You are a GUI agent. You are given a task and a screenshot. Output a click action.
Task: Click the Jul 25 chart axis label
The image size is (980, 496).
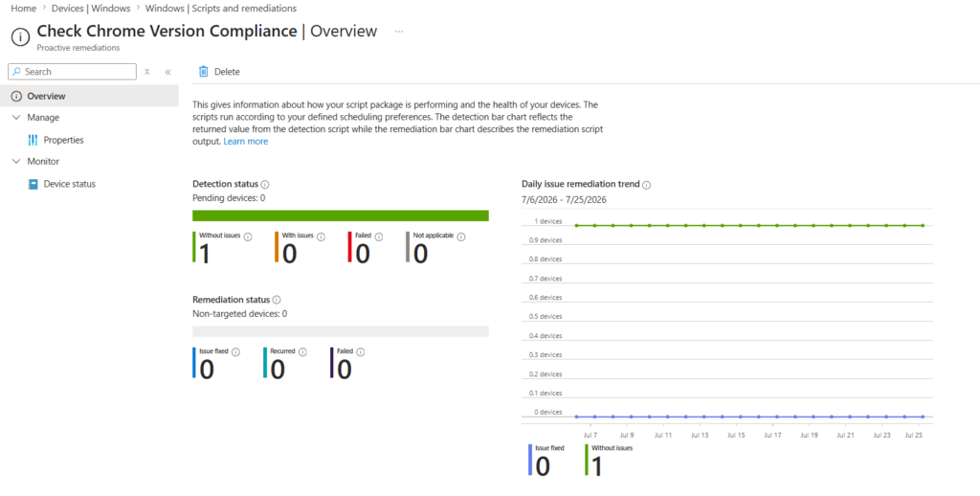tap(915, 434)
